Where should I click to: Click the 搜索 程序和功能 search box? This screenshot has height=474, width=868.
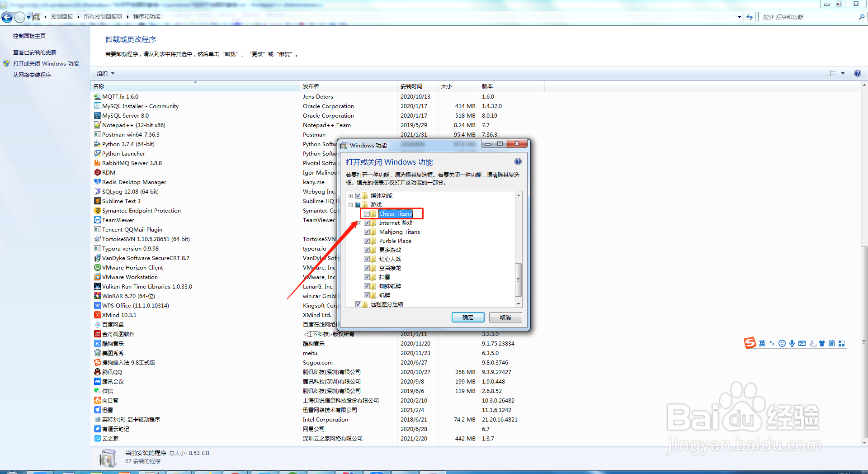(x=808, y=17)
